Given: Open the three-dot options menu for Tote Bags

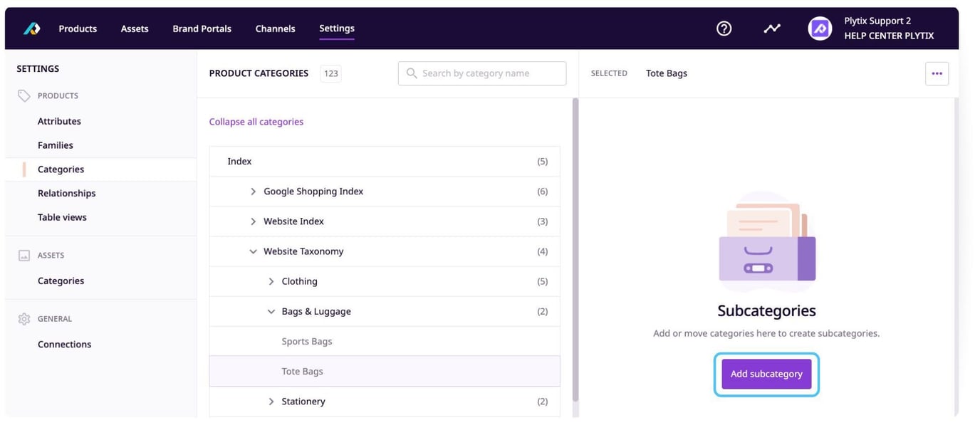Looking at the screenshot, I should [937, 73].
